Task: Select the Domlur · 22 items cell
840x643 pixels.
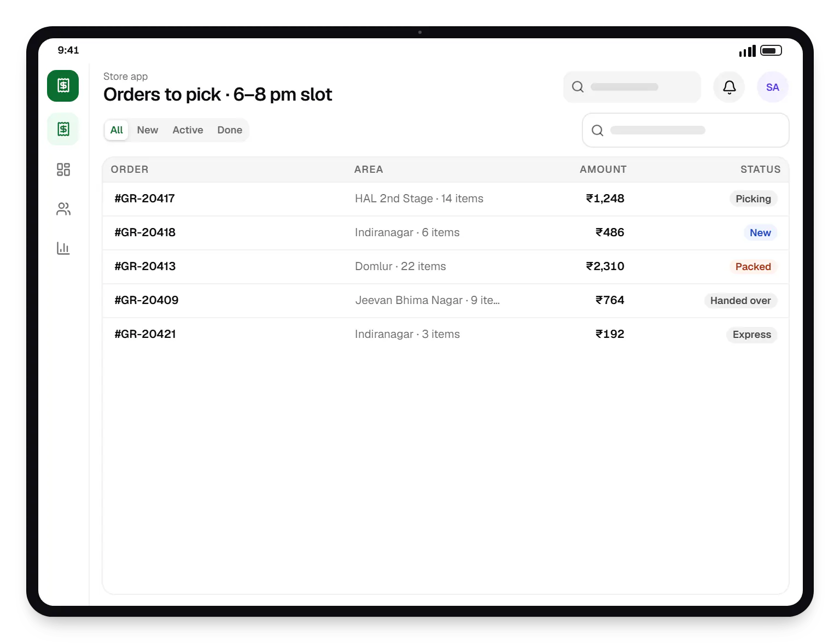Action: 400,266
